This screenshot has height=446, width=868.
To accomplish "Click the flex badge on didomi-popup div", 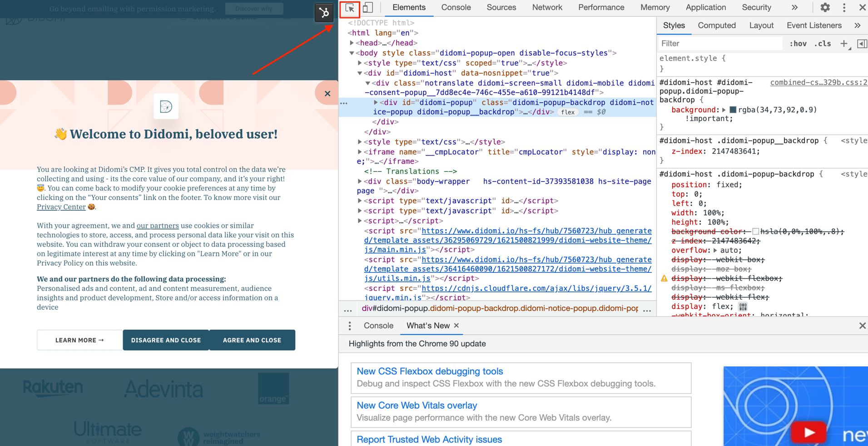I will (567, 112).
